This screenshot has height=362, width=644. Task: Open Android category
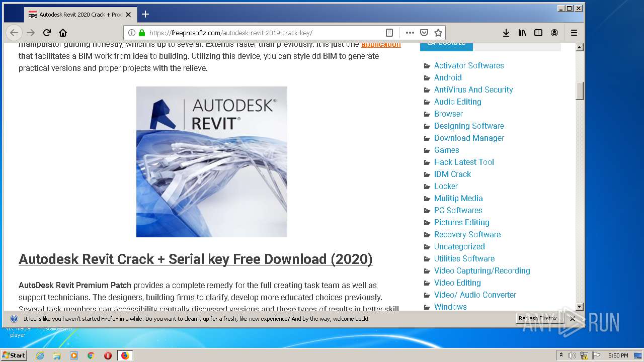(x=448, y=77)
